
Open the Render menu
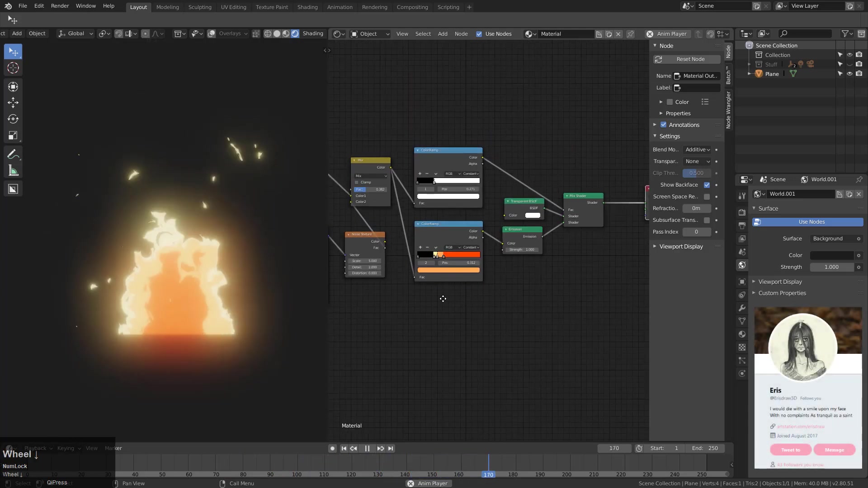[x=60, y=6]
